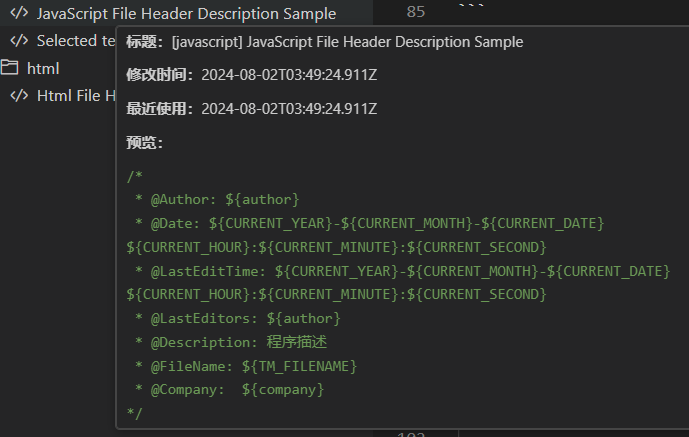Select the Html File H snippet row
This screenshot has height=437, width=689.
[x=58, y=96]
